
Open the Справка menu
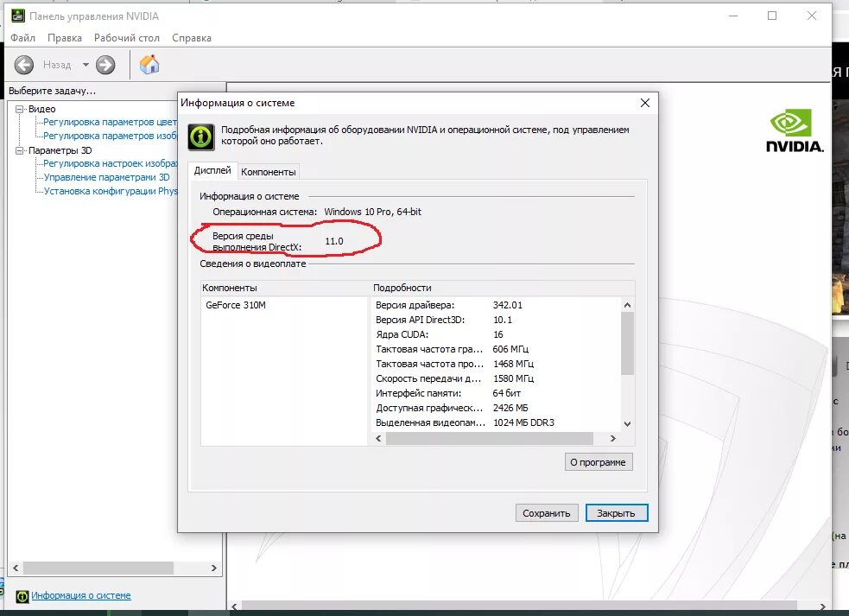192,38
